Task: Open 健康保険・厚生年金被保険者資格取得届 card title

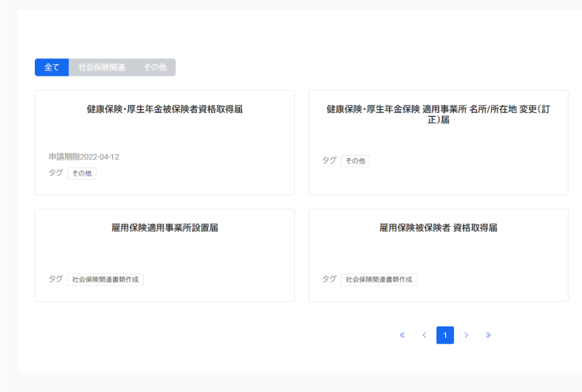Action: click(x=164, y=109)
